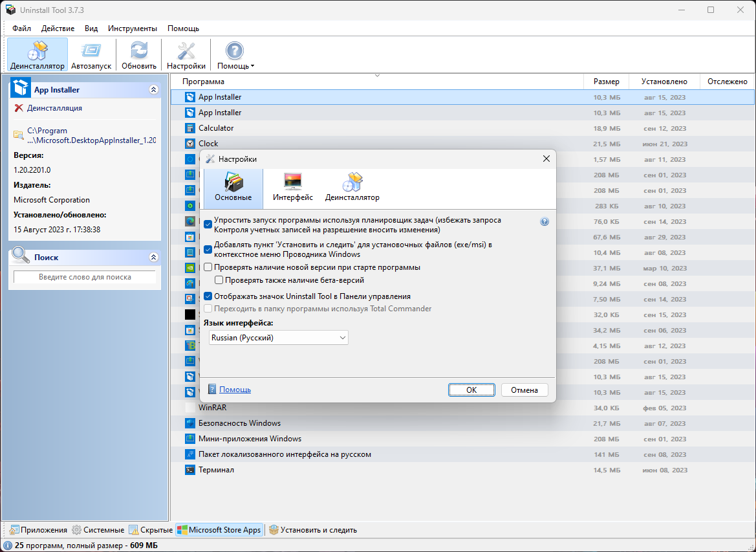Open the C:\Program install folder link
Viewport: 756px width, 552px height.
click(92, 136)
